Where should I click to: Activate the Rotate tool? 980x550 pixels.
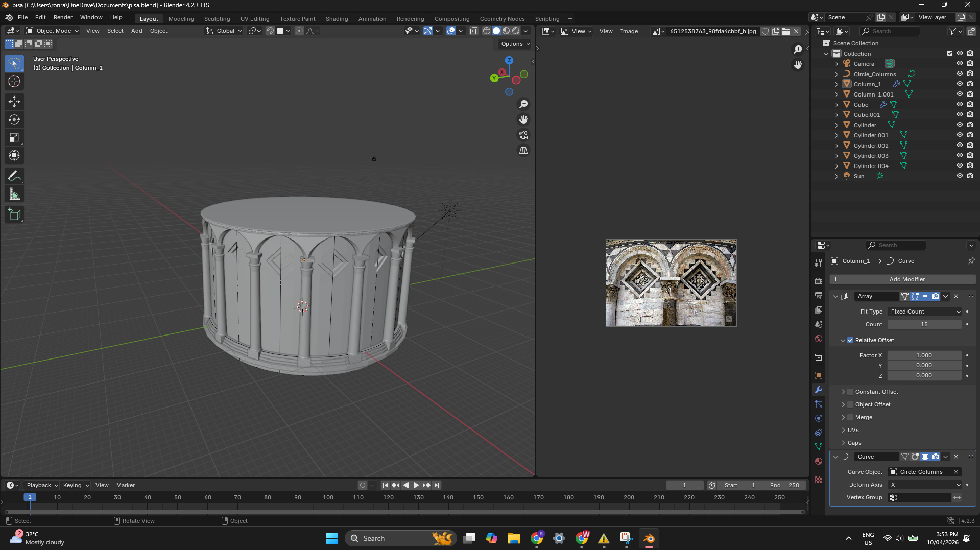tap(14, 119)
